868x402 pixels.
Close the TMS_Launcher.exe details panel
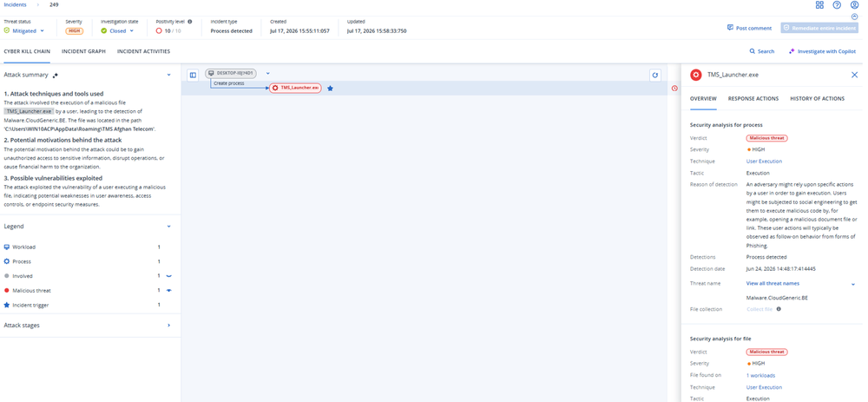point(854,75)
